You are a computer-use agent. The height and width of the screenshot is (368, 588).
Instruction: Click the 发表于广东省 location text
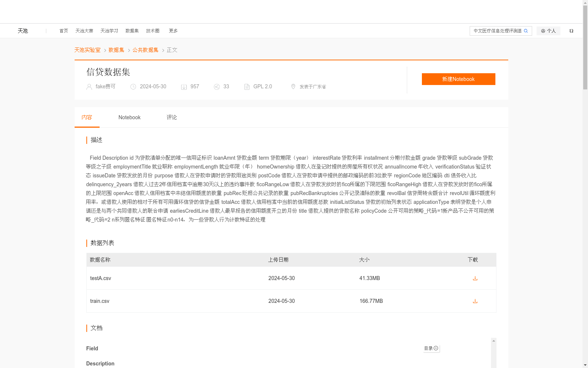[x=313, y=87]
